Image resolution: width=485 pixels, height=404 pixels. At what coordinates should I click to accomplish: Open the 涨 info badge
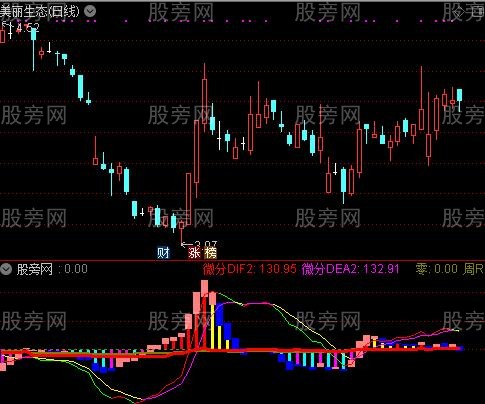[194, 253]
